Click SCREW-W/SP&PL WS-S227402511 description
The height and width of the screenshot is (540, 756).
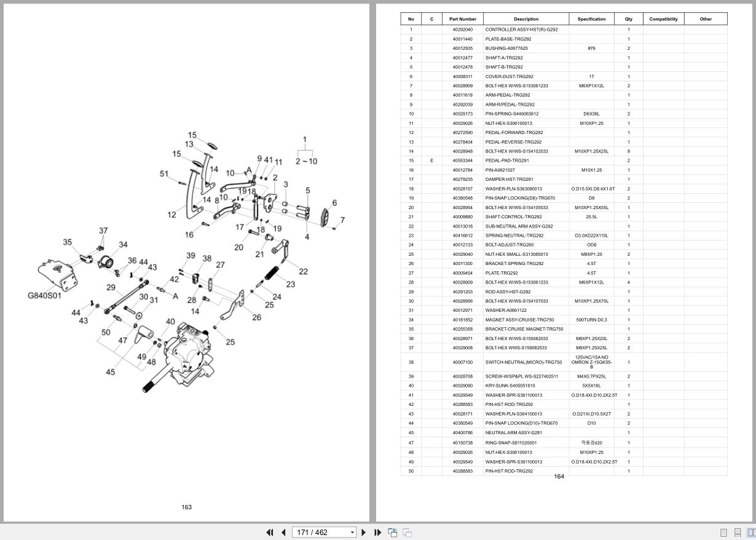522,376
